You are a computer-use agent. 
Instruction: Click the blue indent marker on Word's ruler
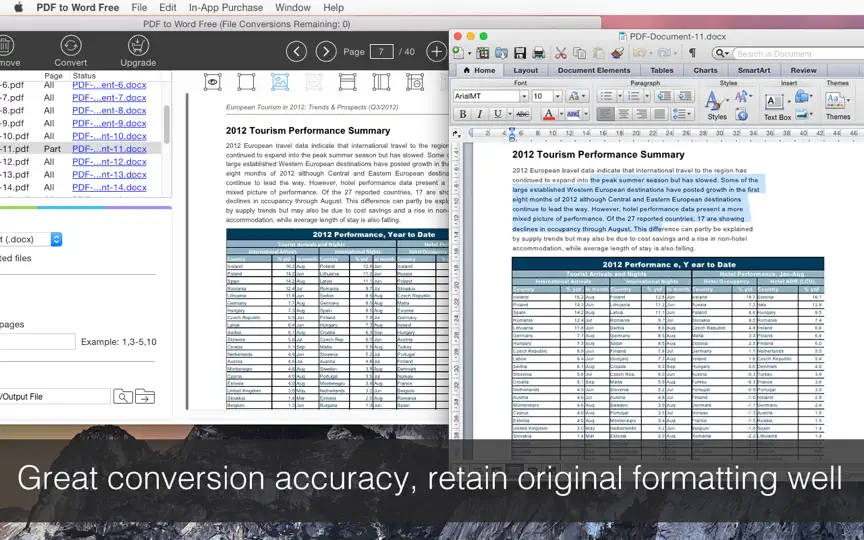[x=512, y=133]
